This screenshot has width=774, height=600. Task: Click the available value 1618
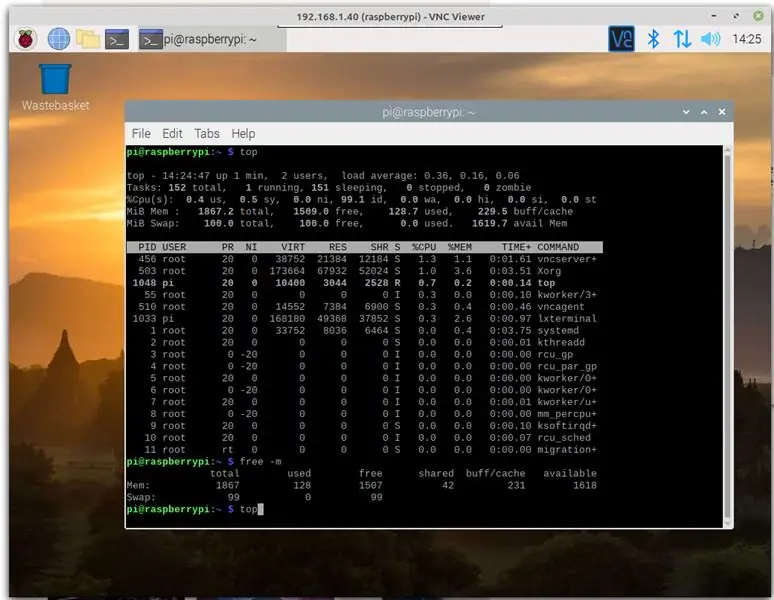tap(584, 486)
